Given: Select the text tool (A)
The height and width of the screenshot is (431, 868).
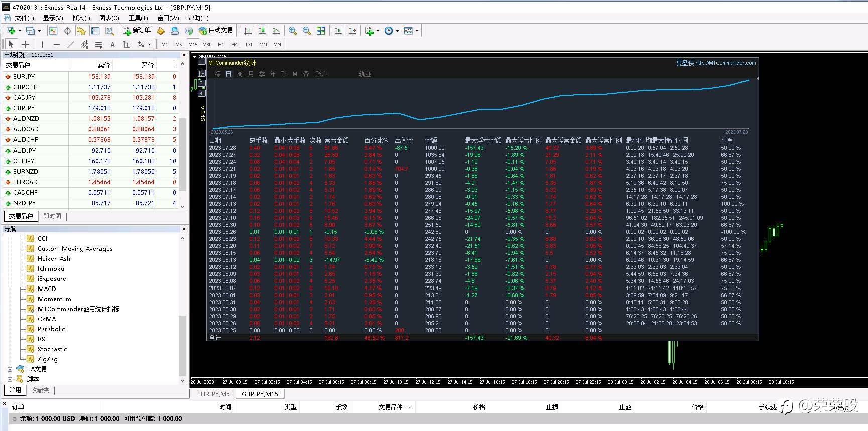Looking at the screenshot, I should [x=112, y=44].
